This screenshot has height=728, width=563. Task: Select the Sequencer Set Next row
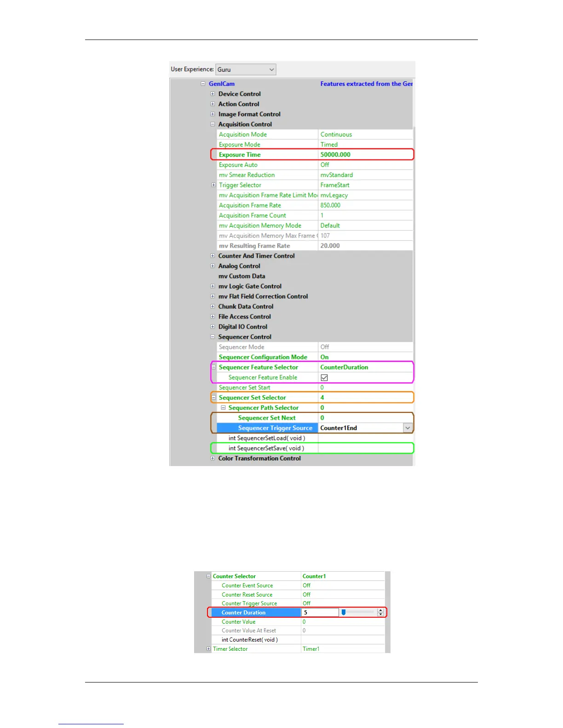click(x=315, y=417)
